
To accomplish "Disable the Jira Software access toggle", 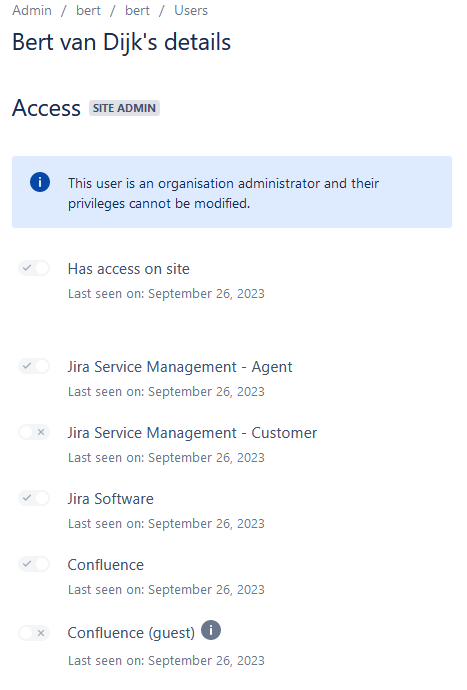I will point(34,498).
